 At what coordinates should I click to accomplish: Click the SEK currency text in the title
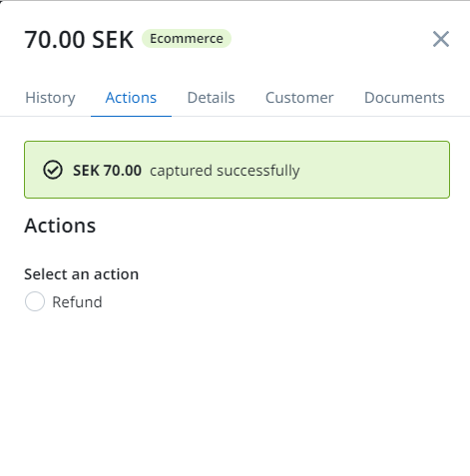pos(113,40)
